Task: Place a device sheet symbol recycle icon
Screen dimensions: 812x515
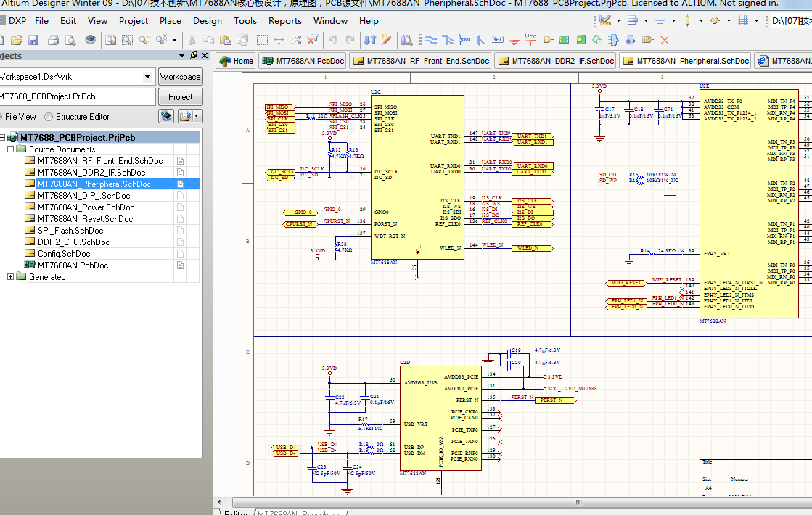Action: tap(598, 40)
